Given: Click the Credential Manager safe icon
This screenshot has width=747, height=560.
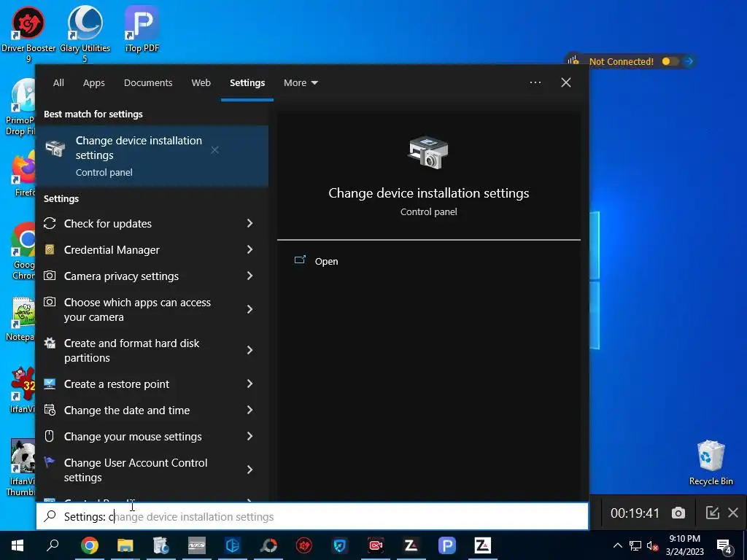Looking at the screenshot, I should (50, 249).
